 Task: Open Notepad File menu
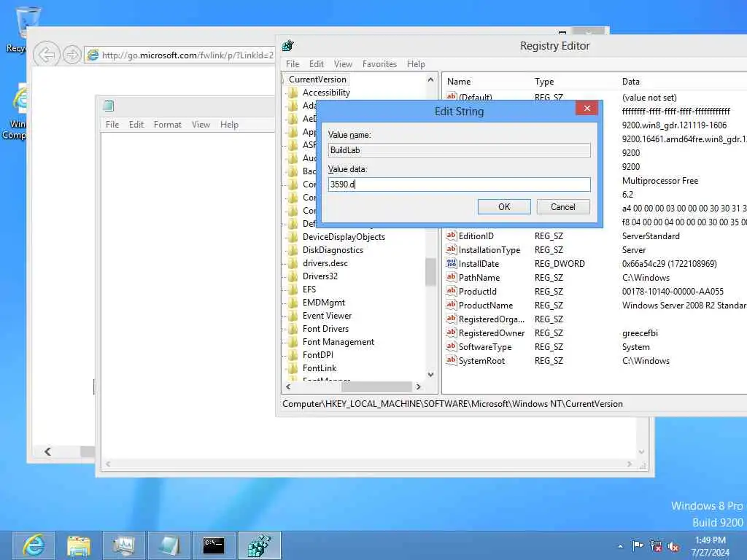point(112,124)
